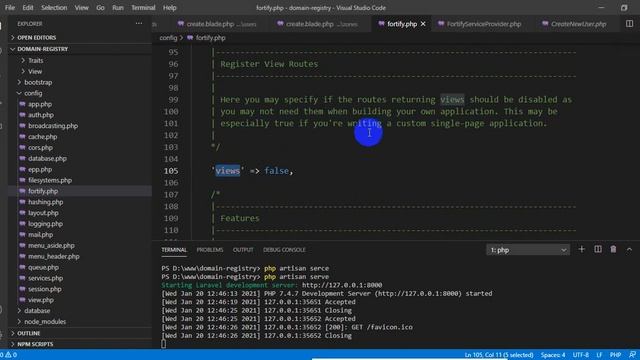Click the icon on CreateNewUser.php tab
Image resolution: width=640 pixels, height=360 pixels.
[545, 24]
